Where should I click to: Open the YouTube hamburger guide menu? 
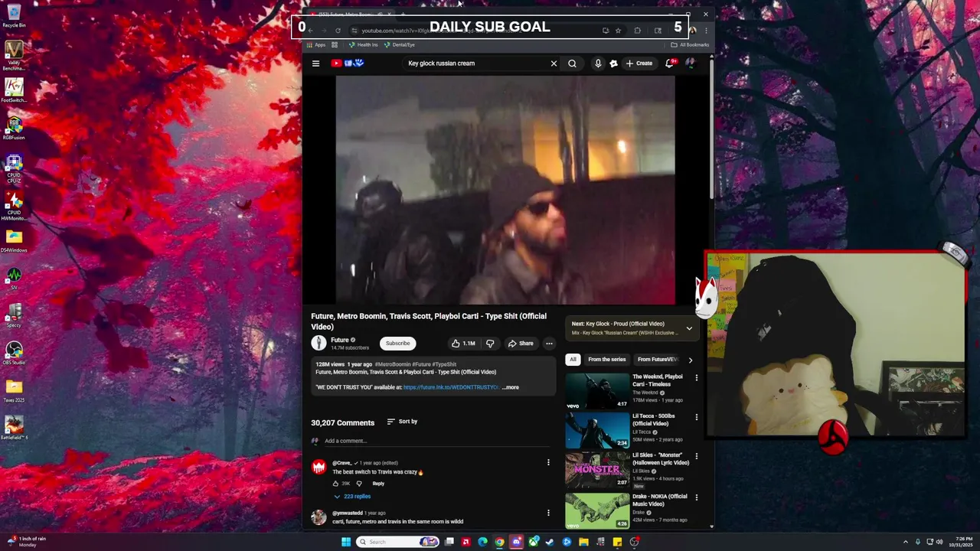tap(315, 64)
